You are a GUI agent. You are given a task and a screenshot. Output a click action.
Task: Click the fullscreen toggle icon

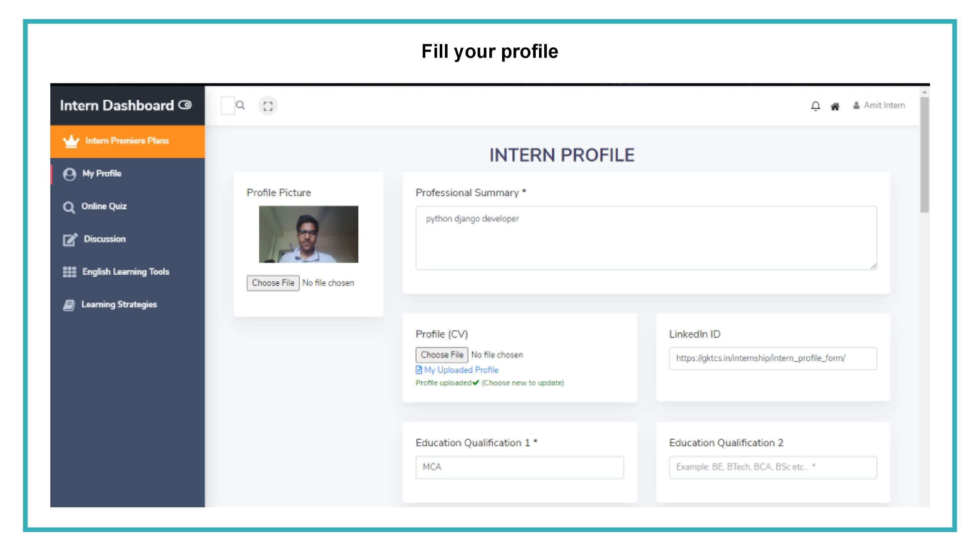click(x=268, y=106)
